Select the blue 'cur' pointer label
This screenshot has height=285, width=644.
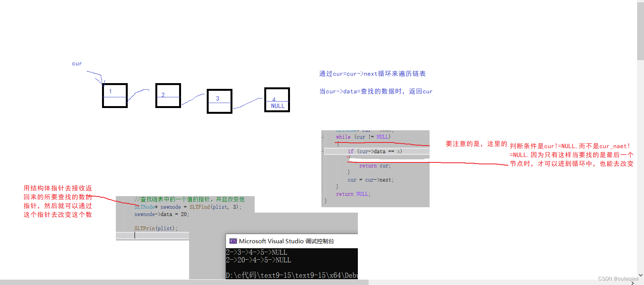[77, 64]
